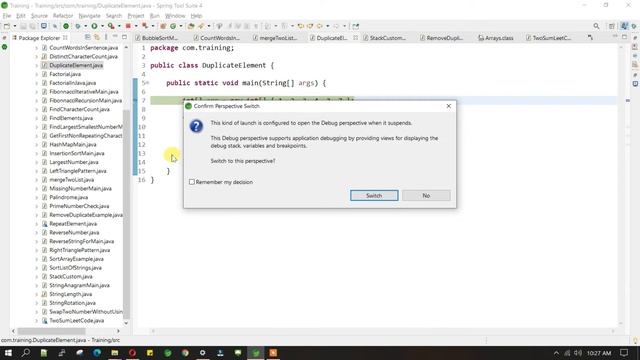Launch the Debug bug icon
The image size is (640, 360).
pyautogui.click(x=78, y=26)
